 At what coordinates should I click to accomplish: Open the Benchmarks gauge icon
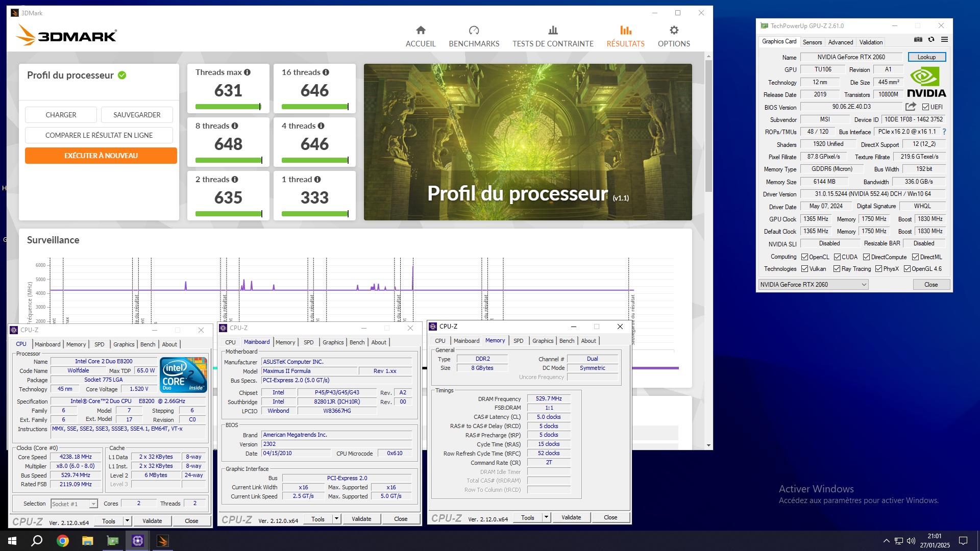tap(474, 30)
